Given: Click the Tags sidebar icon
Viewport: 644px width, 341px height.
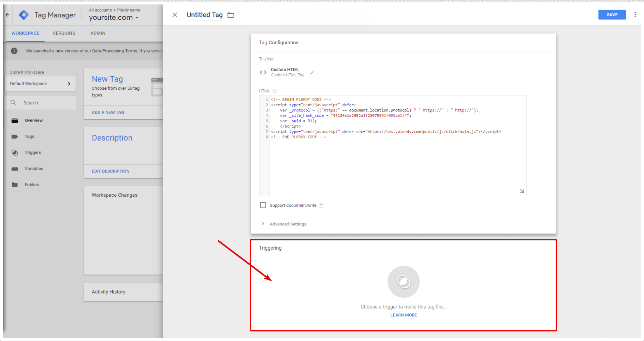Looking at the screenshot, I should [15, 136].
